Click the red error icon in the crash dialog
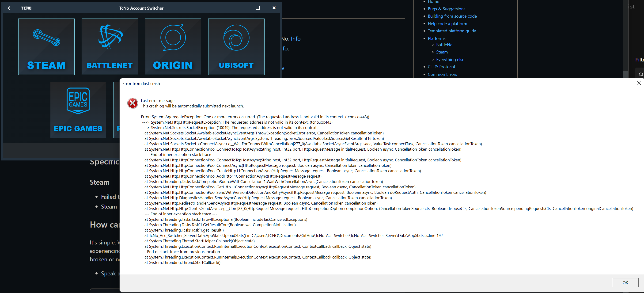This screenshot has width=644, height=293. (x=133, y=103)
